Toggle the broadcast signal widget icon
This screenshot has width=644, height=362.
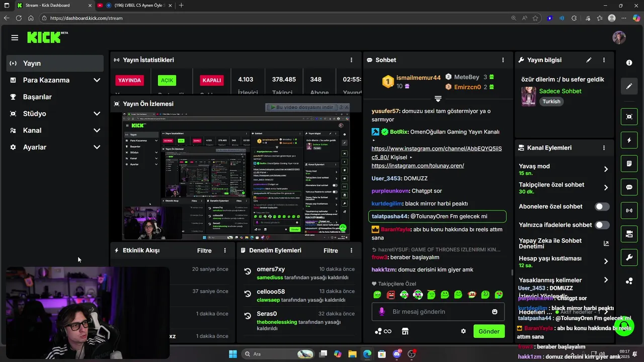[x=629, y=210]
